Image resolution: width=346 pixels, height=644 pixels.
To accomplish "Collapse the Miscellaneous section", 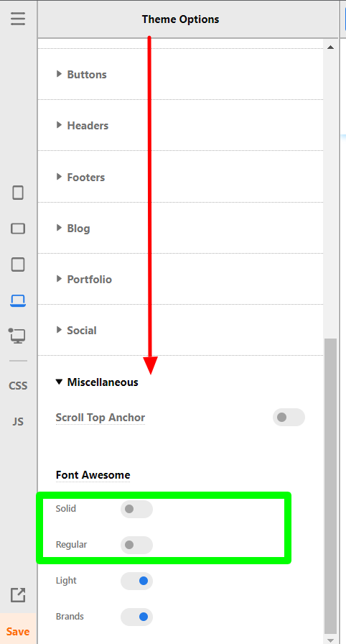I will coord(97,382).
